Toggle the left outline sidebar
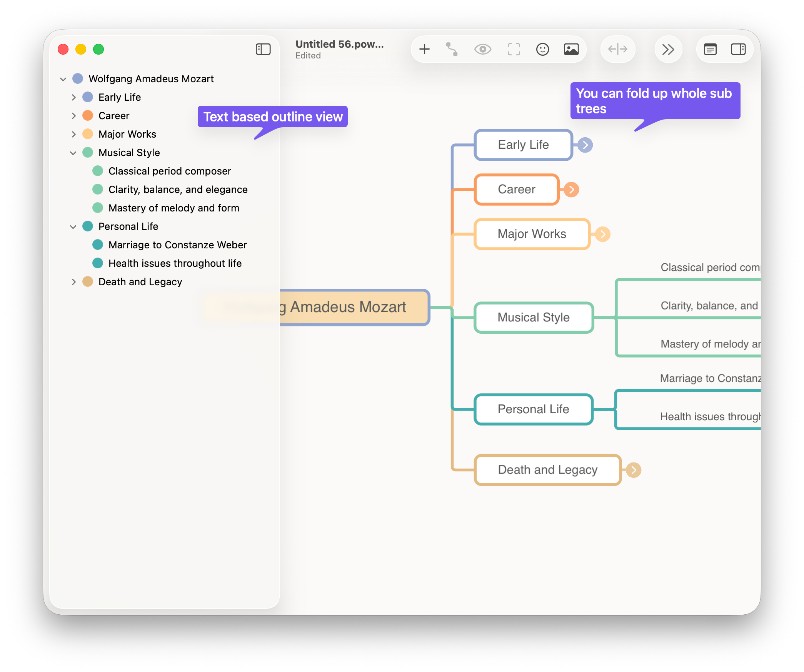The height and width of the screenshot is (672, 804). tap(263, 49)
